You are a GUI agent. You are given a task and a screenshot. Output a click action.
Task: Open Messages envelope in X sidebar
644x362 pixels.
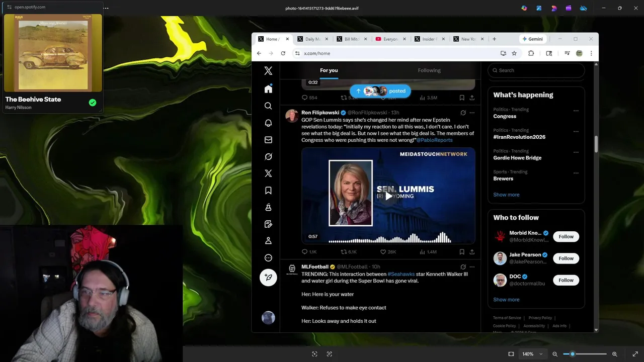pos(268,140)
